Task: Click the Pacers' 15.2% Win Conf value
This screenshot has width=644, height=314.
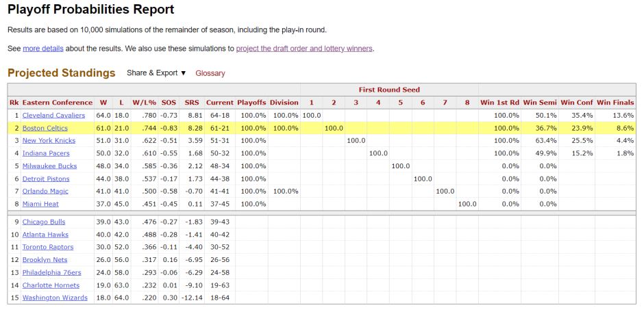Action: [582, 153]
